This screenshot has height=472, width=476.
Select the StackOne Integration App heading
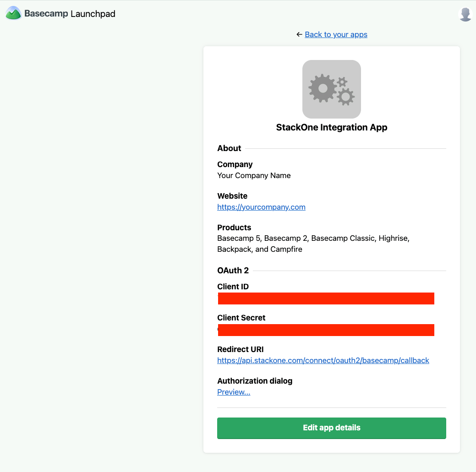point(332,127)
